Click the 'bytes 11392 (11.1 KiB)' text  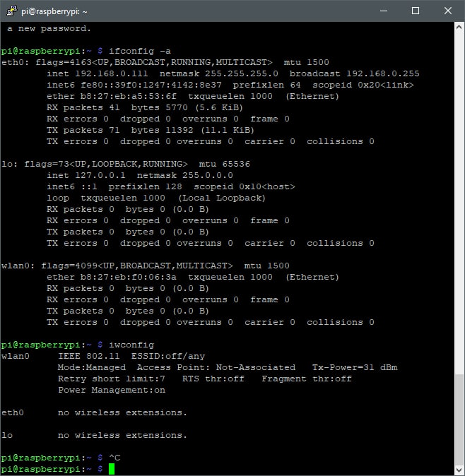click(x=192, y=130)
